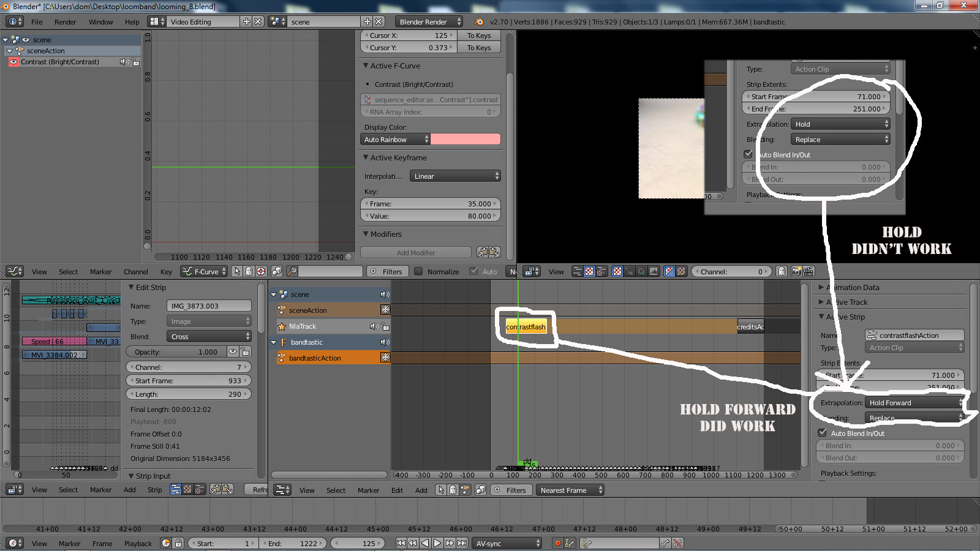Click the magnifier search icon in F-Curve header
Image resolution: width=980 pixels, height=551 pixels.
(x=292, y=271)
